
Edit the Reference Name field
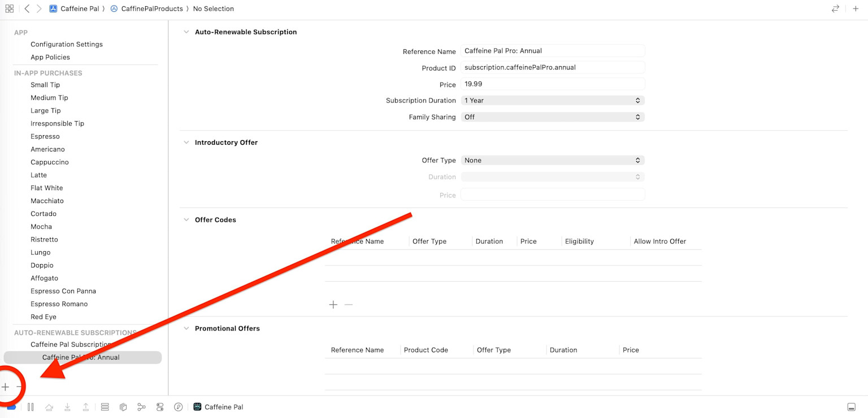click(553, 51)
